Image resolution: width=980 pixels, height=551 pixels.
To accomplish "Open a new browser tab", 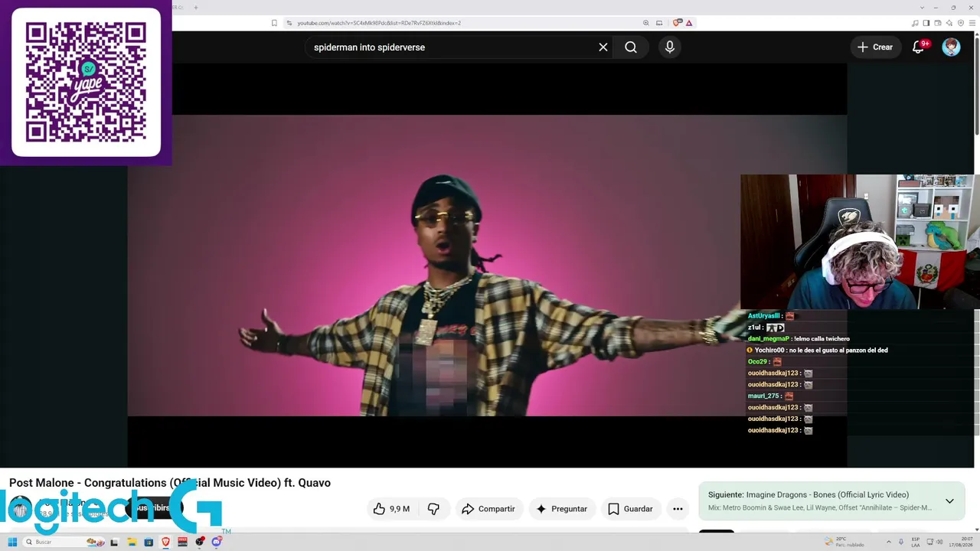I will tap(196, 8).
